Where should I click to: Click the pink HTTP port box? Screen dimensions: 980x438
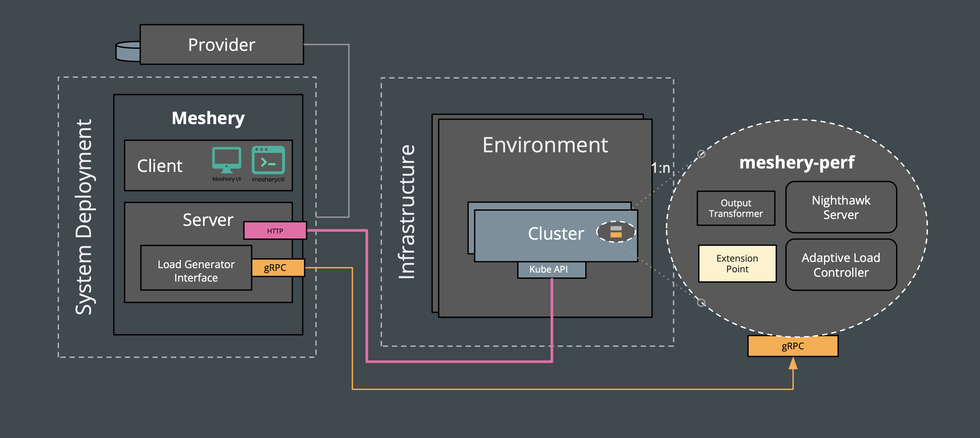(275, 231)
